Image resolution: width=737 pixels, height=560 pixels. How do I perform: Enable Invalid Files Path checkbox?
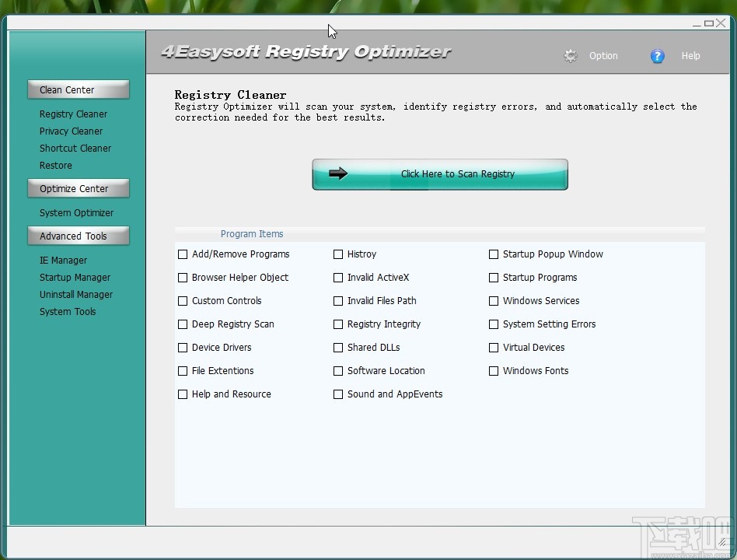click(x=338, y=301)
